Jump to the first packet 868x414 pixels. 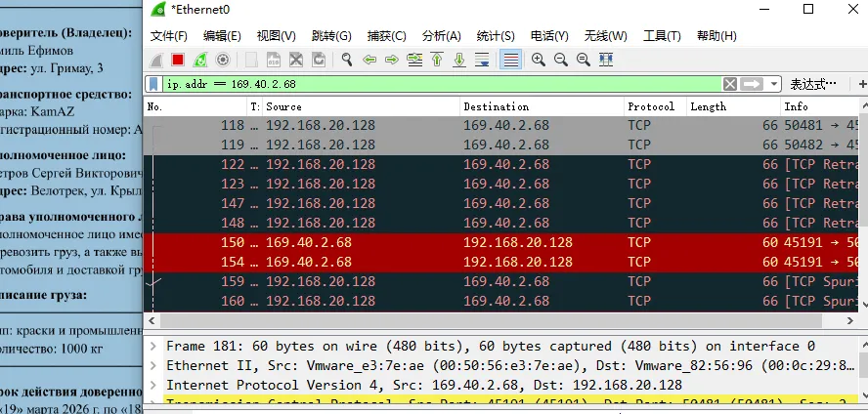pyautogui.click(x=437, y=60)
